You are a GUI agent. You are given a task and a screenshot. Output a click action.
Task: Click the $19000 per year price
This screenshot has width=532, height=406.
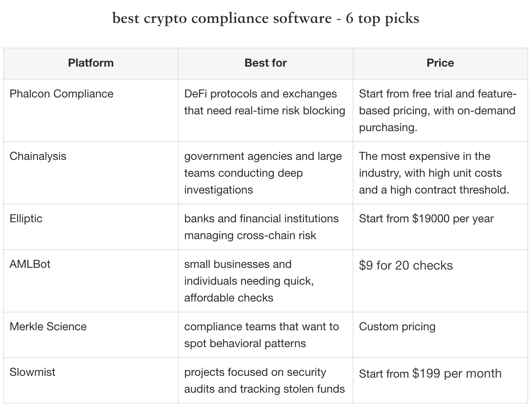click(x=426, y=219)
